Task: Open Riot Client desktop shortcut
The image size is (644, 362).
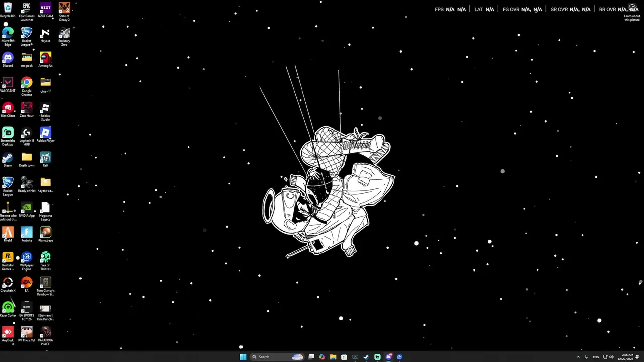Action: (8, 110)
